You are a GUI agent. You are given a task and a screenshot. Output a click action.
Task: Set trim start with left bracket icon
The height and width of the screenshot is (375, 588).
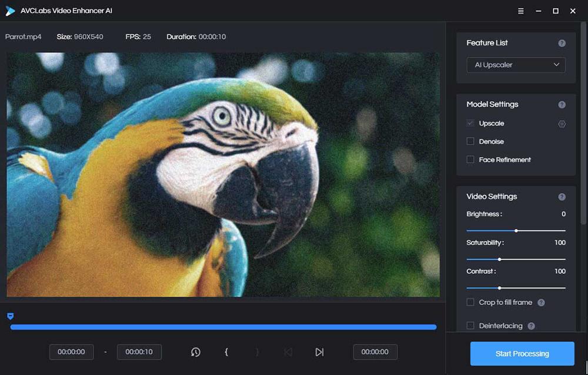(x=226, y=351)
